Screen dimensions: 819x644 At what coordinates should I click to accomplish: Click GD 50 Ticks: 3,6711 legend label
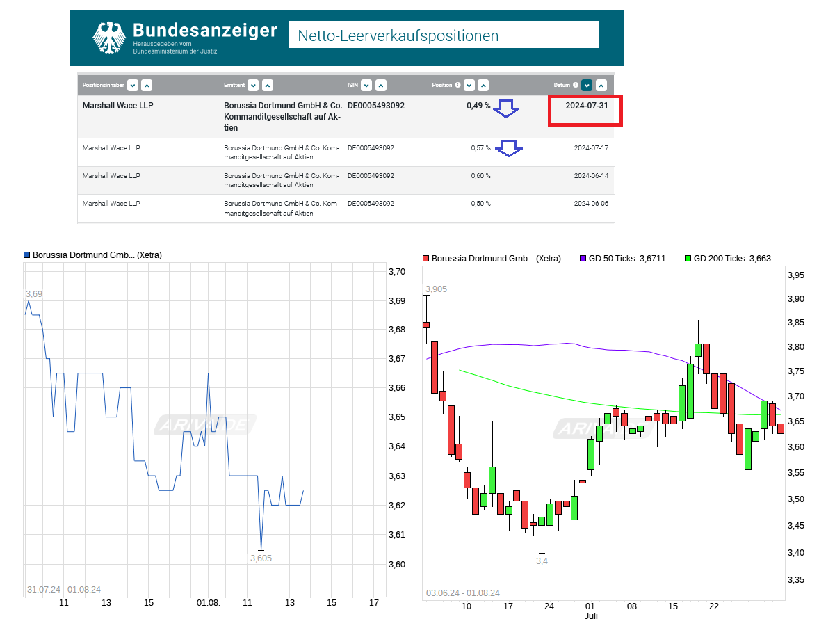[x=627, y=259]
